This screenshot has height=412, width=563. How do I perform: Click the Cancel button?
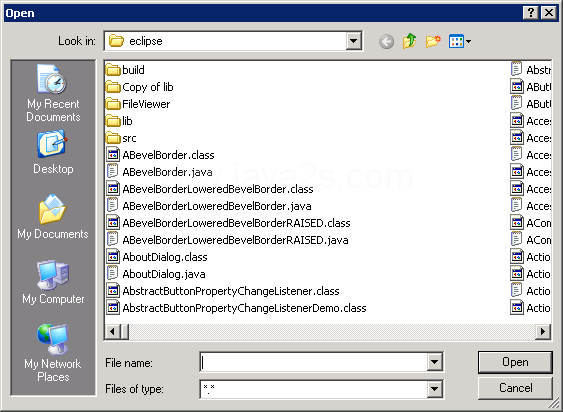coord(515,388)
